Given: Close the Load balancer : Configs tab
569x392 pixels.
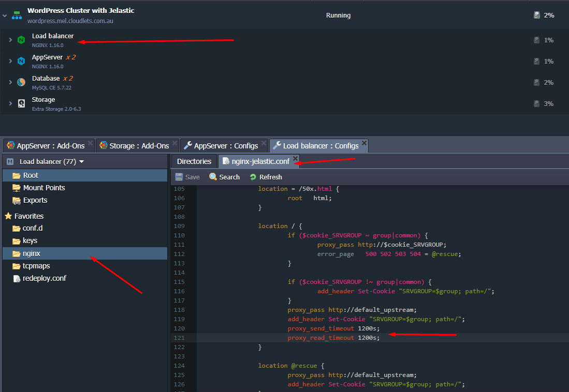Looking at the screenshot, I should click(x=364, y=143).
